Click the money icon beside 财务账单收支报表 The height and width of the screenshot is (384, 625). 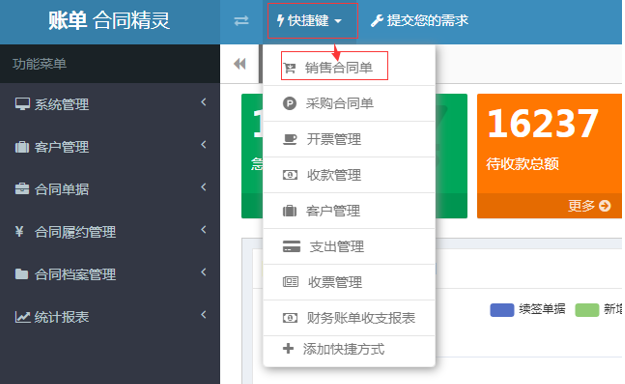[x=290, y=318]
